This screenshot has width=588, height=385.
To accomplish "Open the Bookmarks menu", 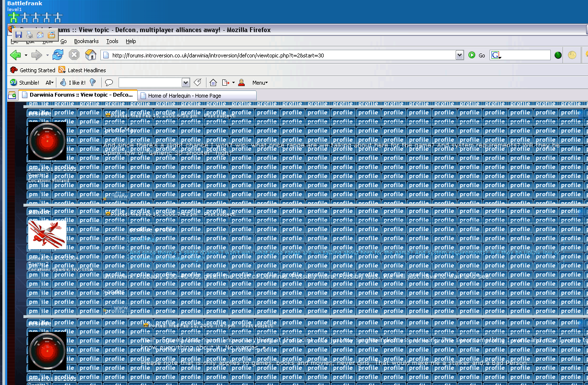I will coord(86,42).
